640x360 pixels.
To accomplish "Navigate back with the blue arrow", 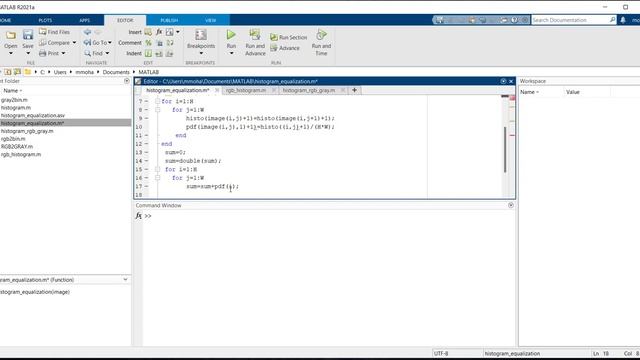I will [87, 32].
